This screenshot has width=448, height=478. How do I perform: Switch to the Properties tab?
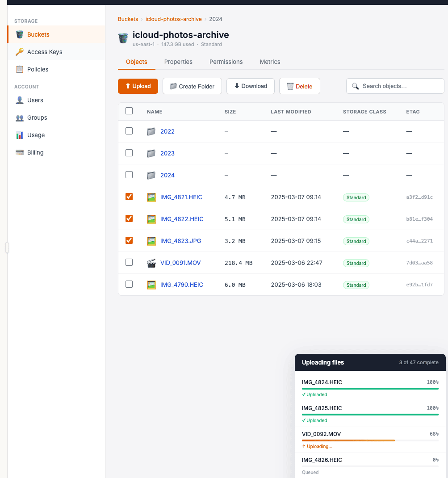[178, 62]
